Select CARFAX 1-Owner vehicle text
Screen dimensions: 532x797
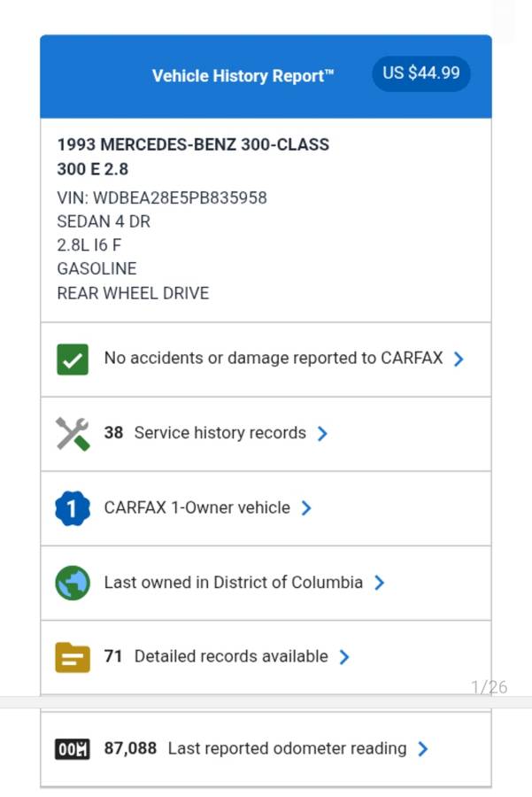[197, 507]
